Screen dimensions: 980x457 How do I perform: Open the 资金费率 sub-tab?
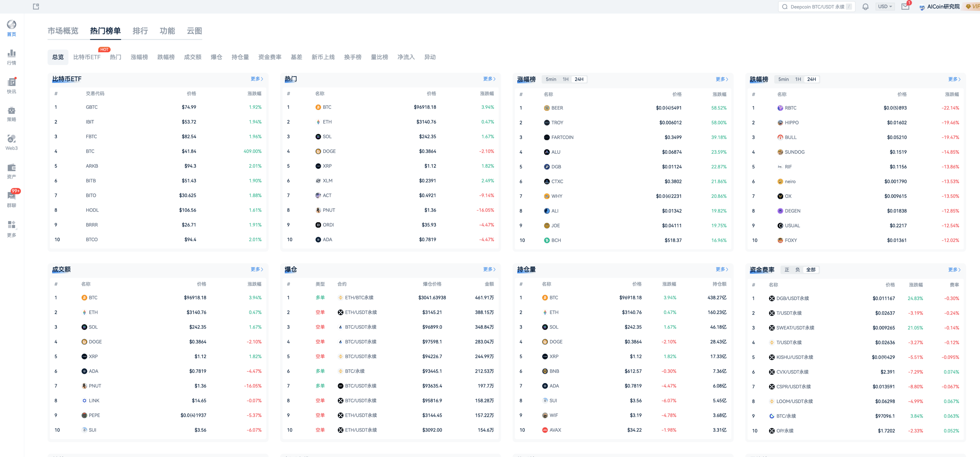[x=270, y=57]
